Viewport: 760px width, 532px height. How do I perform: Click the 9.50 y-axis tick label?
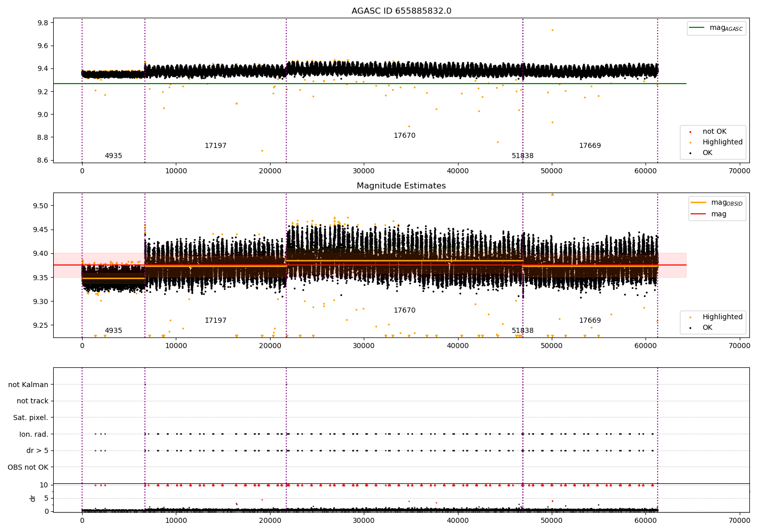[x=41, y=206]
